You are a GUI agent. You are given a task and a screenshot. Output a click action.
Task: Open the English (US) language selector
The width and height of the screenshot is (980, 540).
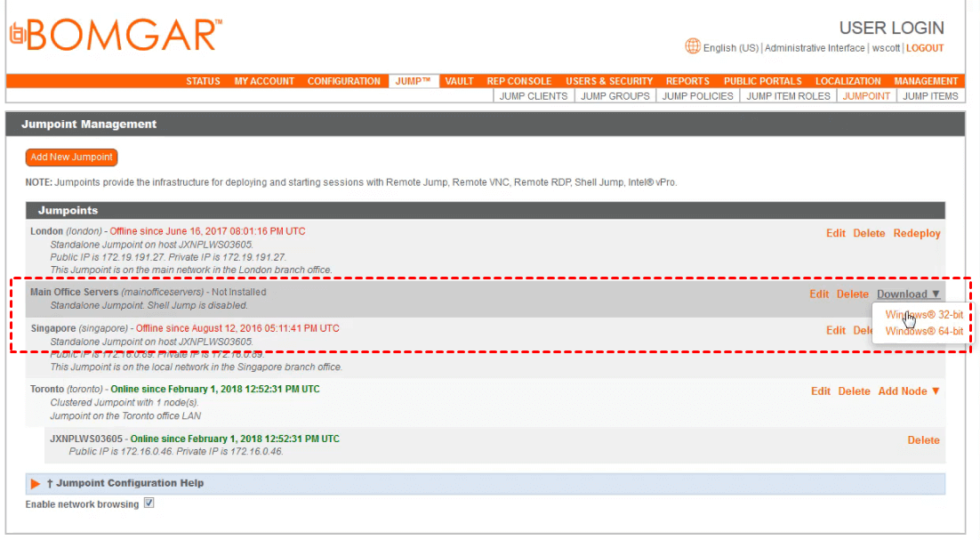pyautogui.click(x=731, y=48)
